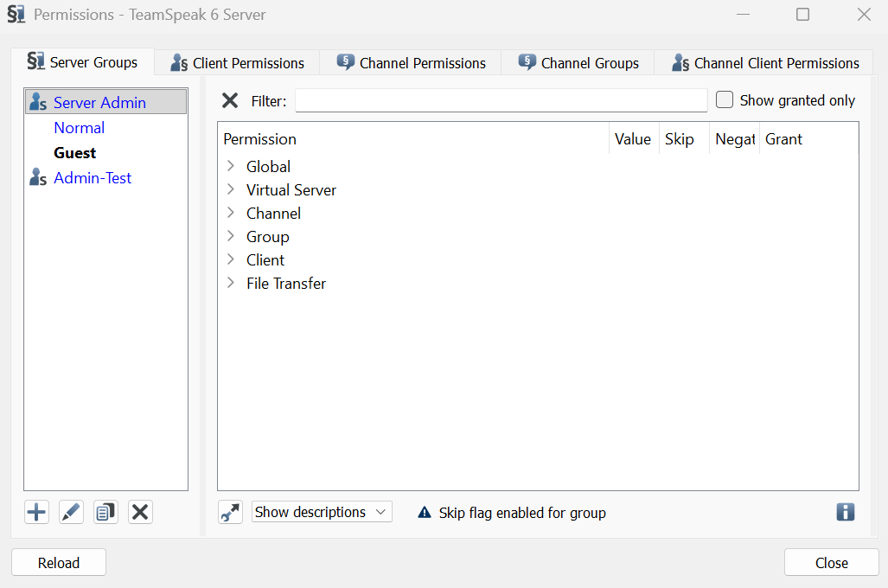Switch to the Client Permissions tab
The height and width of the screenshot is (588, 888).
click(x=237, y=63)
